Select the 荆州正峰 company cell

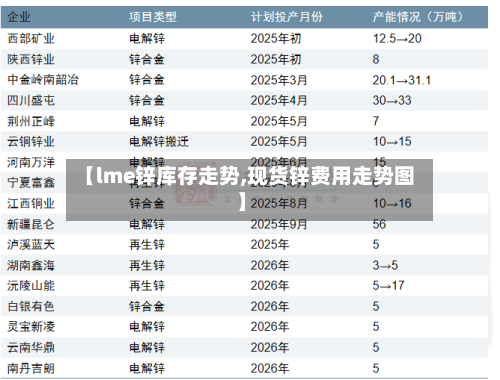pos(31,121)
